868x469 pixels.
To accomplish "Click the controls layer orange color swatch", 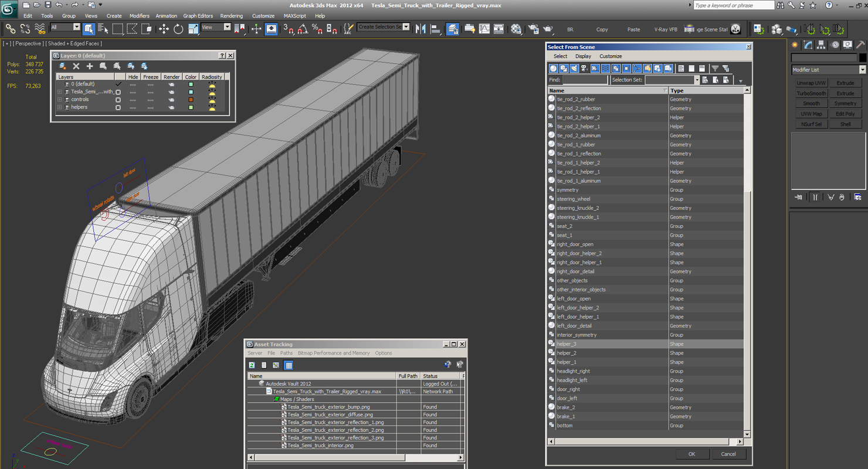I will coord(191,100).
